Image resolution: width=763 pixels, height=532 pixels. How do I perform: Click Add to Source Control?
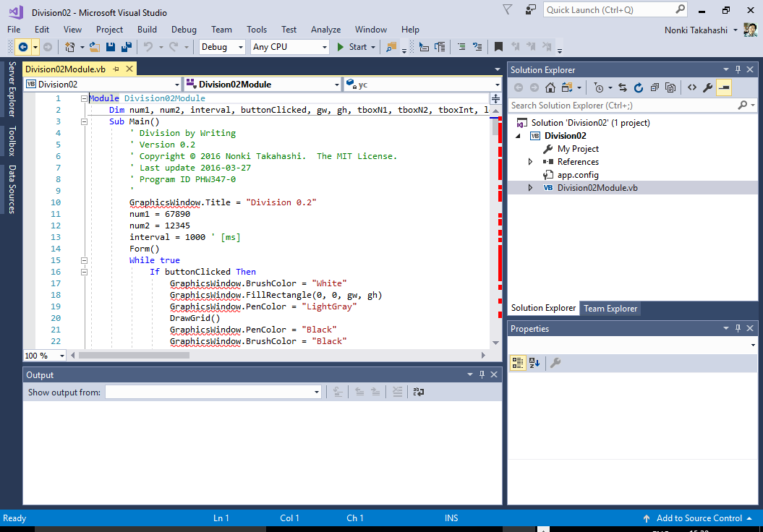pyautogui.click(x=699, y=518)
